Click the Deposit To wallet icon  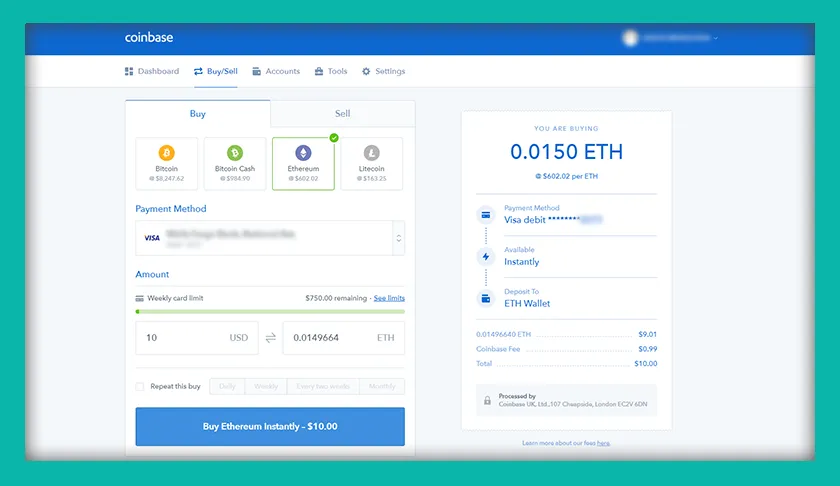click(x=486, y=298)
